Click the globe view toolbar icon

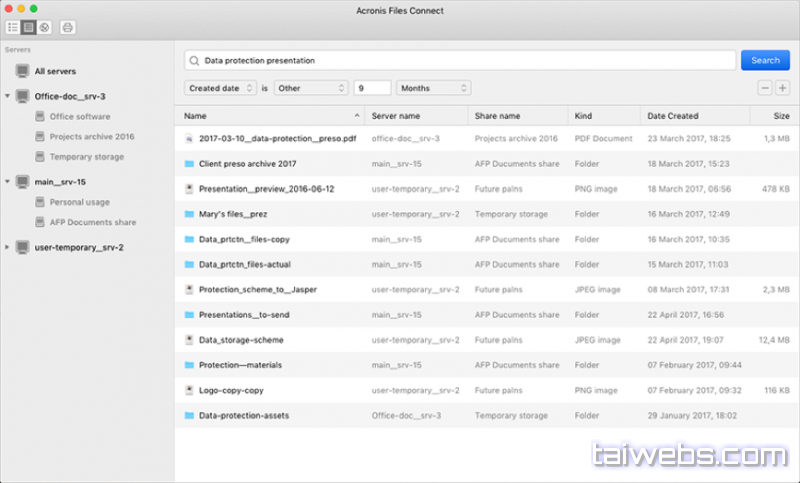(x=44, y=27)
